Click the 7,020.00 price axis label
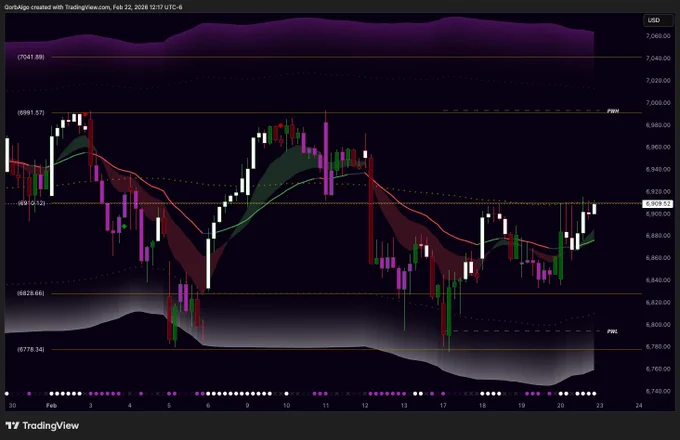The height and width of the screenshot is (440, 680). (658, 80)
